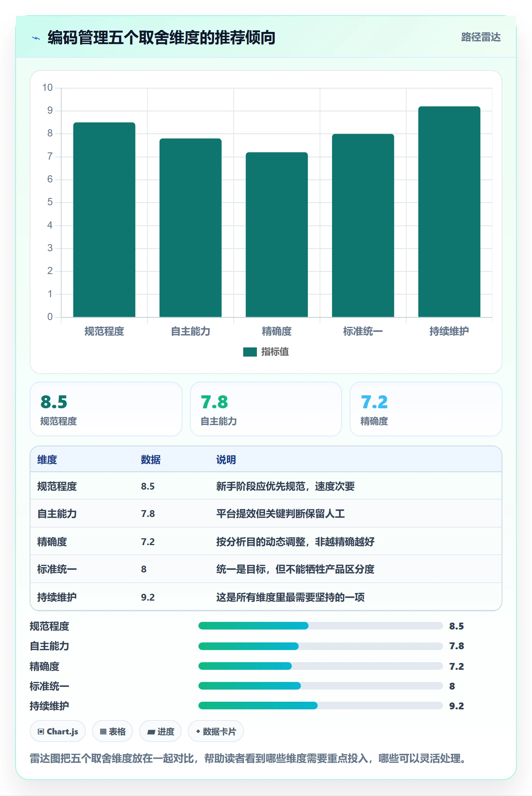The width and height of the screenshot is (532, 796).
Task: Click the 标准统一 bar in the chart
Action: click(x=363, y=225)
